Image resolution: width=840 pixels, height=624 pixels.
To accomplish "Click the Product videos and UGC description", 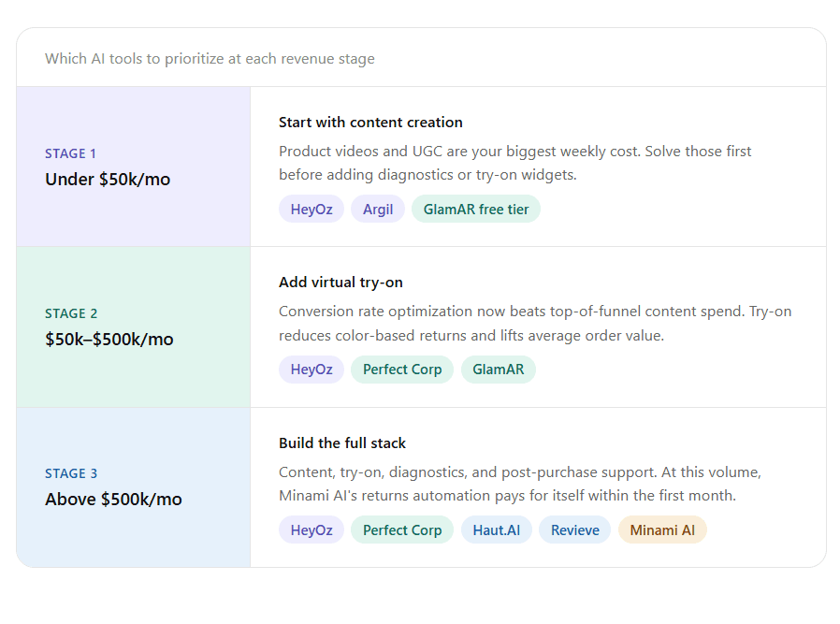I will click(x=514, y=163).
